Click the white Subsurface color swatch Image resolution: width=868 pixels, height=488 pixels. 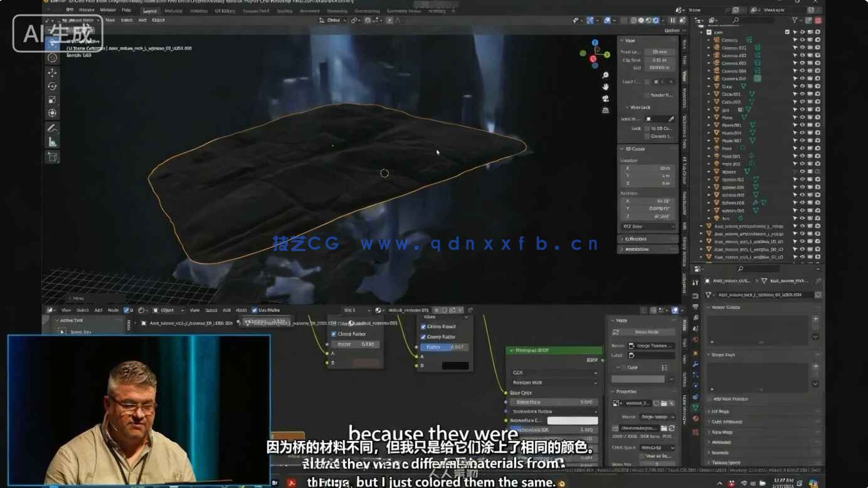(x=572, y=420)
